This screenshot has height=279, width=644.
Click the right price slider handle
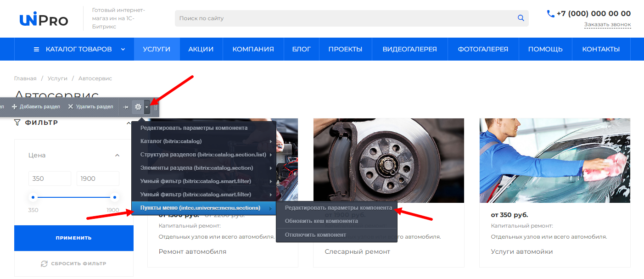(114, 197)
